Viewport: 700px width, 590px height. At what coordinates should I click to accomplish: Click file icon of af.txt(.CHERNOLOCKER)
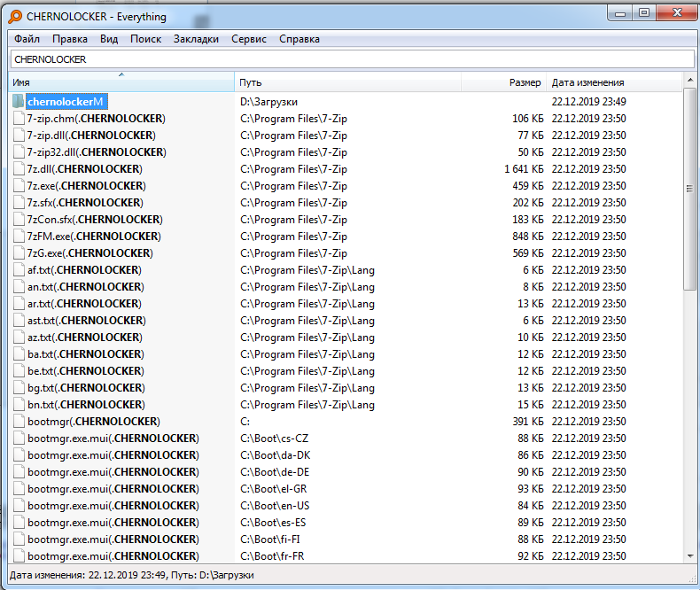pos(19,270)
